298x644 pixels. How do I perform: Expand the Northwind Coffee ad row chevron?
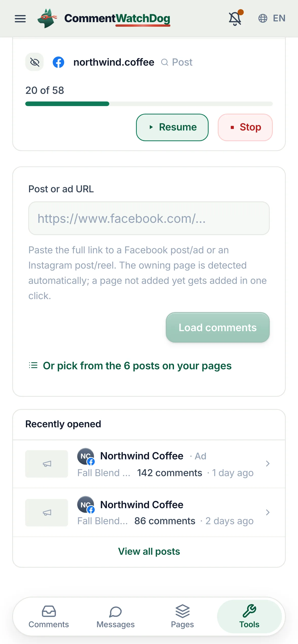pos(268,464)
